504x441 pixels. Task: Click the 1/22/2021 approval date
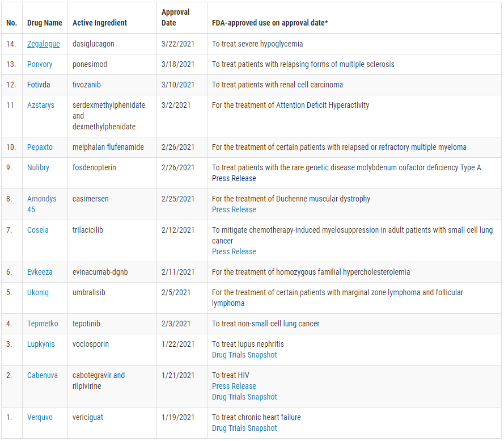pyautogui.click(x=178, y=344)
